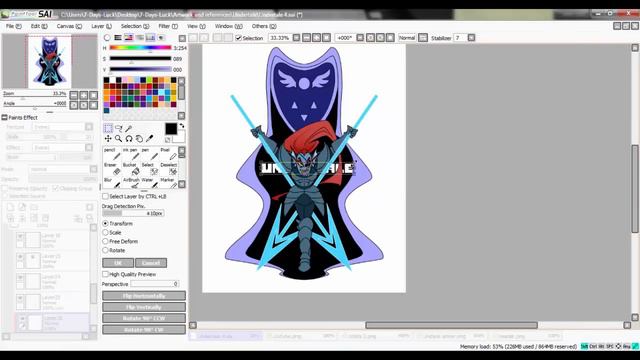This screenshot has height=360, width=640.
Task: Select the Transform radio option
Action: tap(105, 224)
